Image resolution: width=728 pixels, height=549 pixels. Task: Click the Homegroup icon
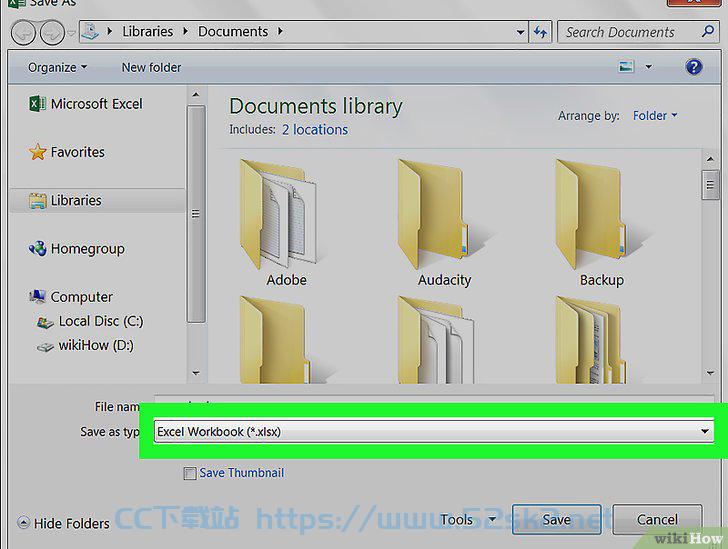coord(38,248)
